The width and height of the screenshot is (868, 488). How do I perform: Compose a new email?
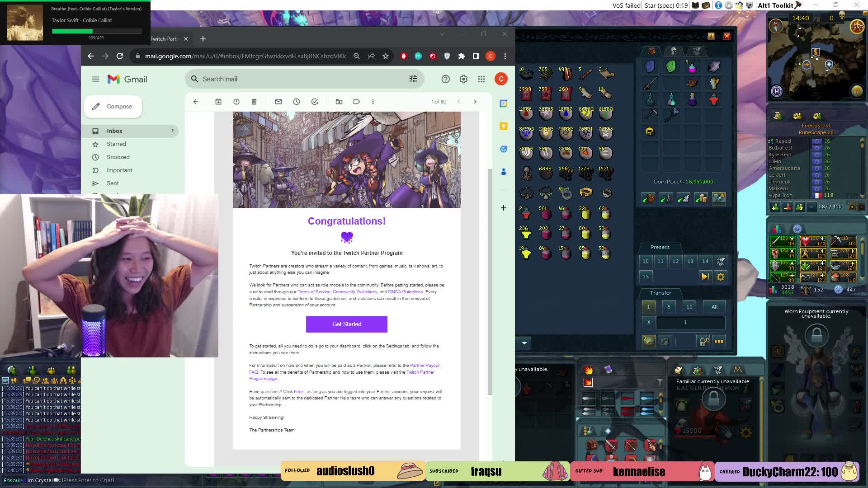click(113, 107)
